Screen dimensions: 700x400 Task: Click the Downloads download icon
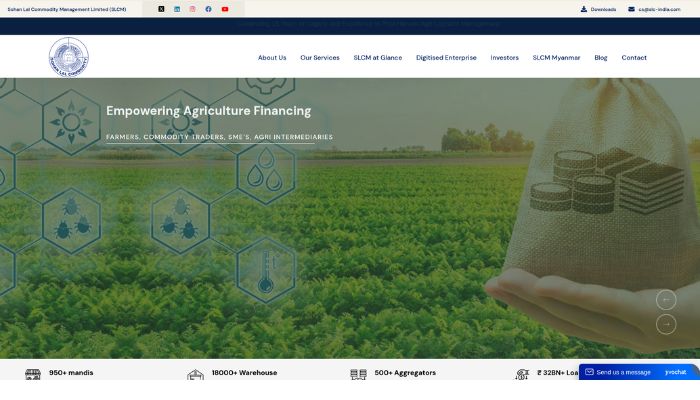[584, 9]
